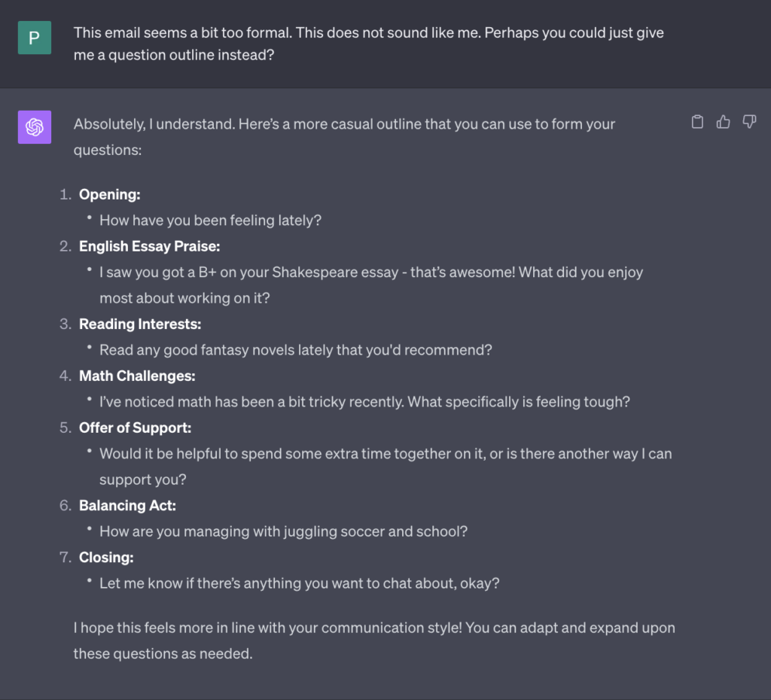771x700 pixels.
Task: Click the Balancing Act heading
Action: coord(127,505)
